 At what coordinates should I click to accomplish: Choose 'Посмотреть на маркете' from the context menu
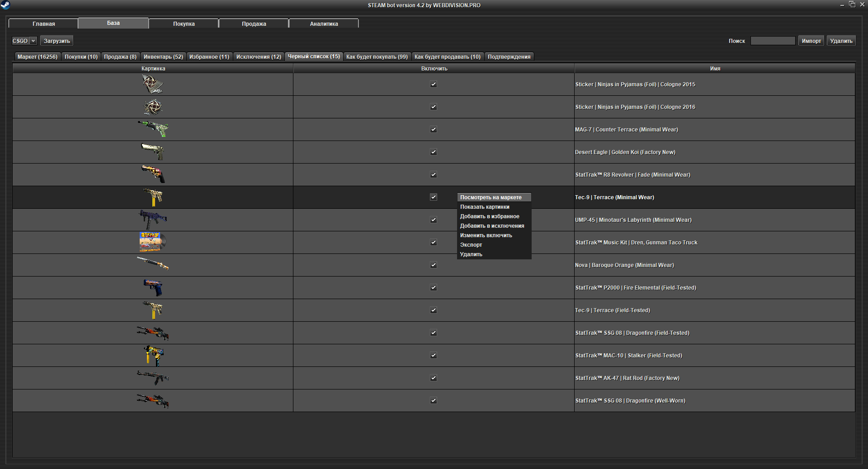[491, 197]
